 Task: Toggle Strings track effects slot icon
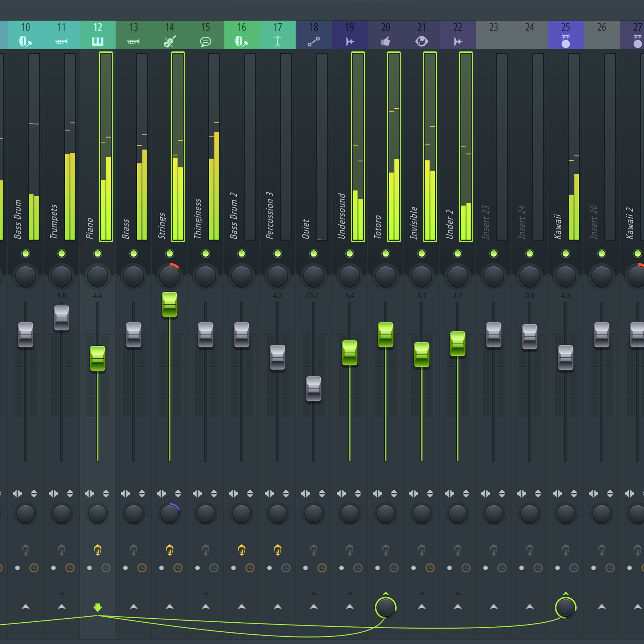[169, 549]
